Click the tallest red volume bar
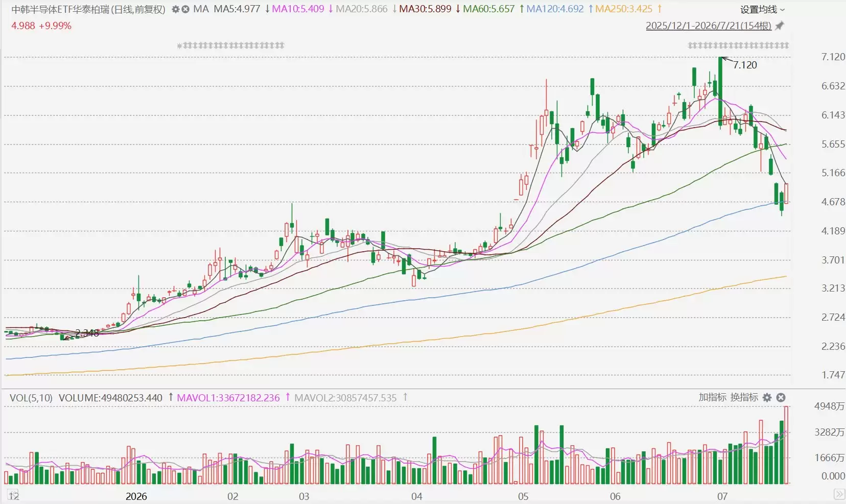The image size is (846, 504). click(x=786, y=445)
